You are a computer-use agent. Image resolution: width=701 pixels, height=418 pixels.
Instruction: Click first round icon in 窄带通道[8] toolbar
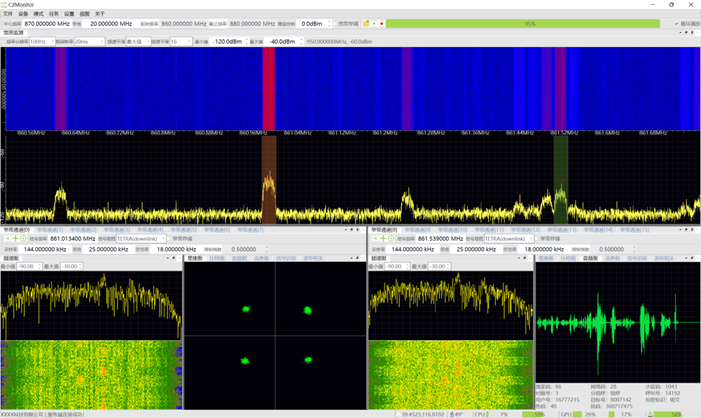(376, 239)
